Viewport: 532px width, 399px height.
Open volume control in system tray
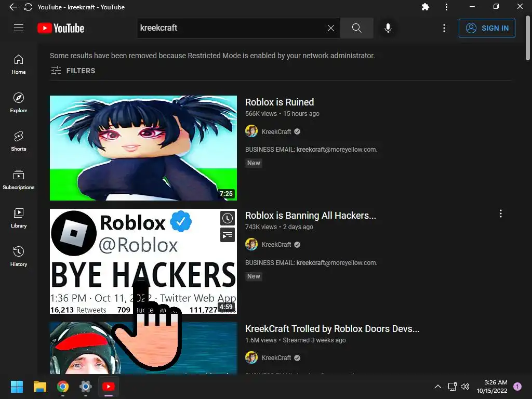(465, 387)
